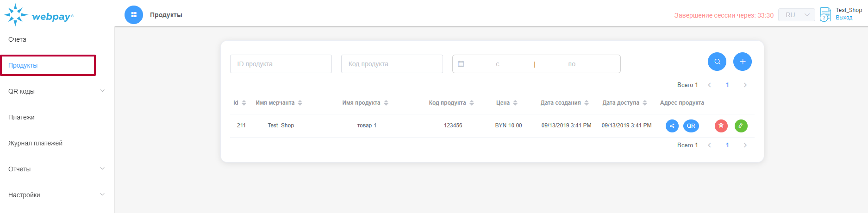Open the Счета menu item
This screenshot has height=213, width=868.
tap(18, 39)
